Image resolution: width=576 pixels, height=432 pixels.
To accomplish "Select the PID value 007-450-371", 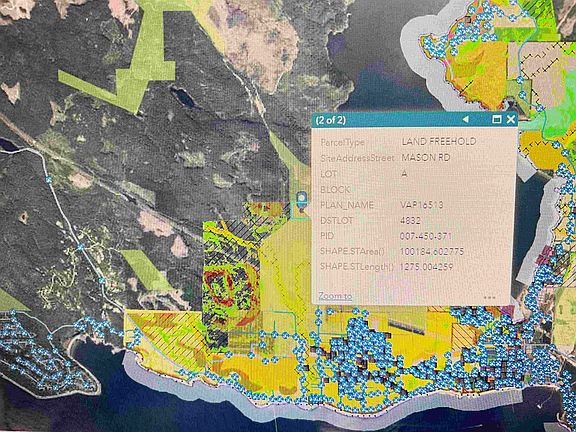I will point(425,236).
